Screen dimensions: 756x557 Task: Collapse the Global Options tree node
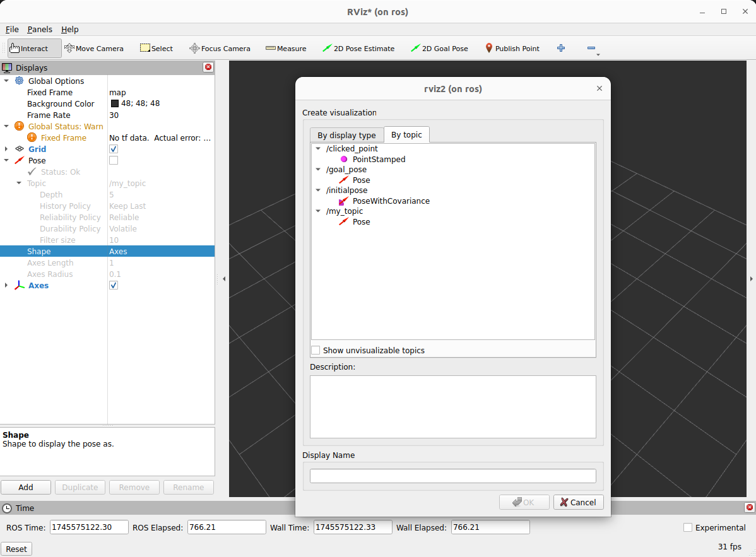pos(6,81)
